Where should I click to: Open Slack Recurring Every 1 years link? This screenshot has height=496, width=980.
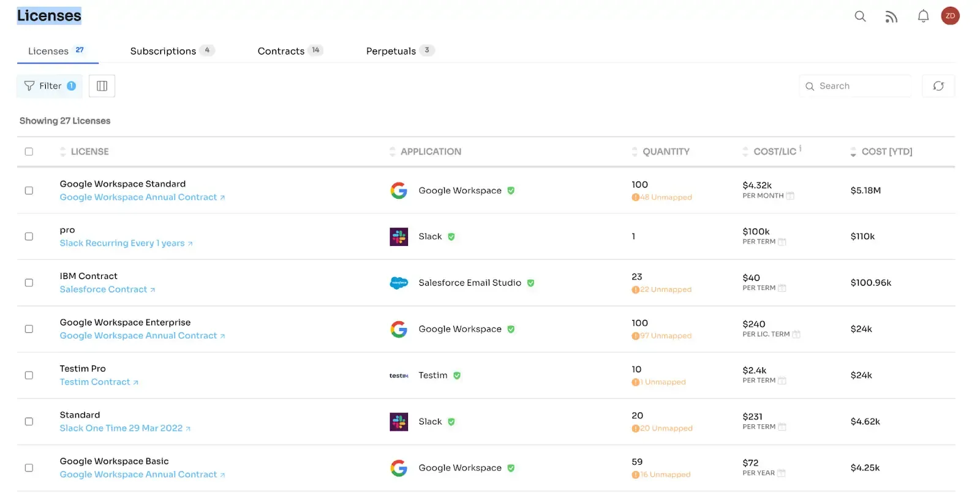coord(126,243)
